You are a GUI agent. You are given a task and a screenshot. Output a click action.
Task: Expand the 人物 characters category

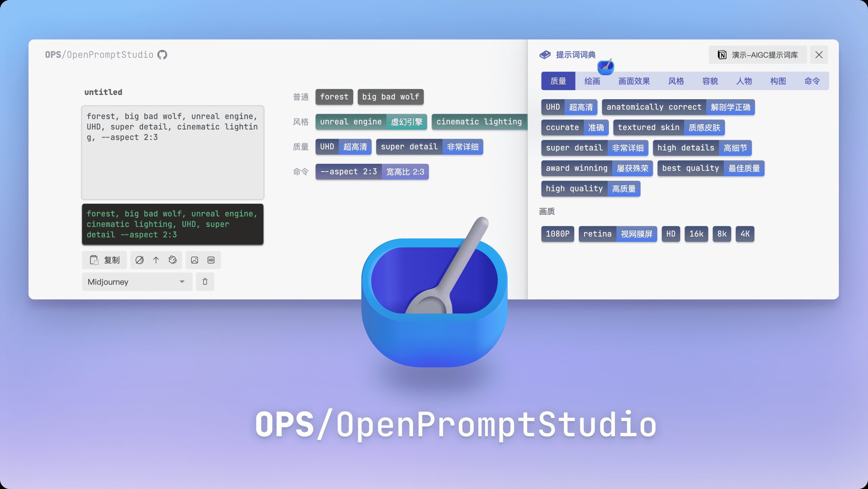coord(743,80)
